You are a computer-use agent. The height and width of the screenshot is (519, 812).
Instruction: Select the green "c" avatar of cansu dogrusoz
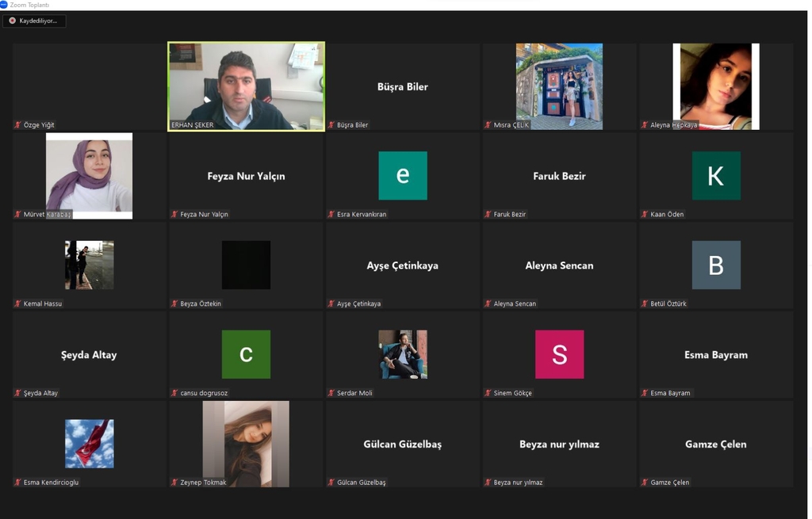point(246,354)
